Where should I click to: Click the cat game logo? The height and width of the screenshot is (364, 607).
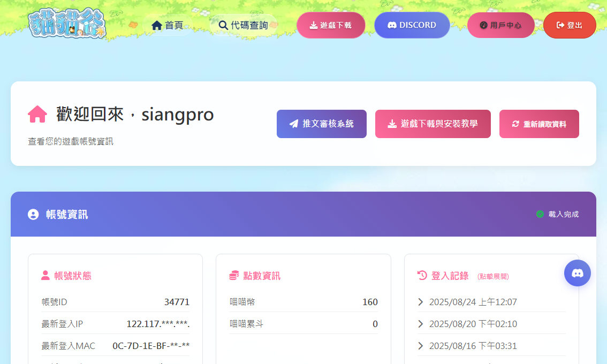pos(67,24)
